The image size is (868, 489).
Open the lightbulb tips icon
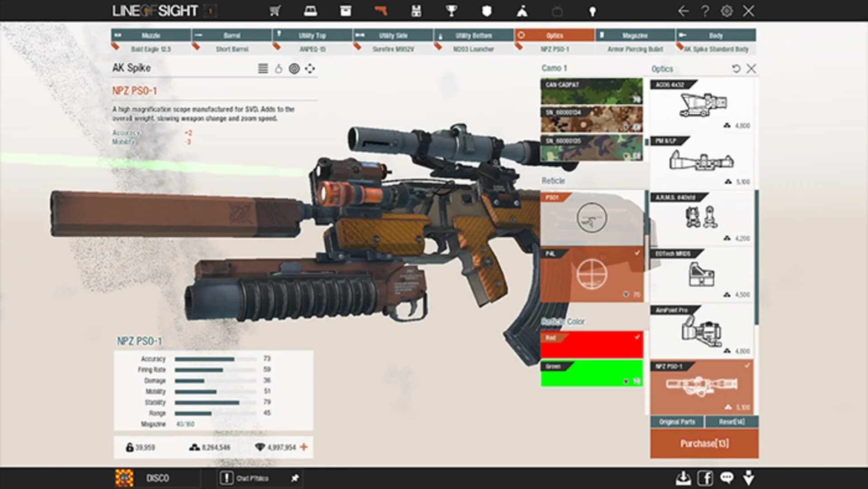(x=593, y=10)
